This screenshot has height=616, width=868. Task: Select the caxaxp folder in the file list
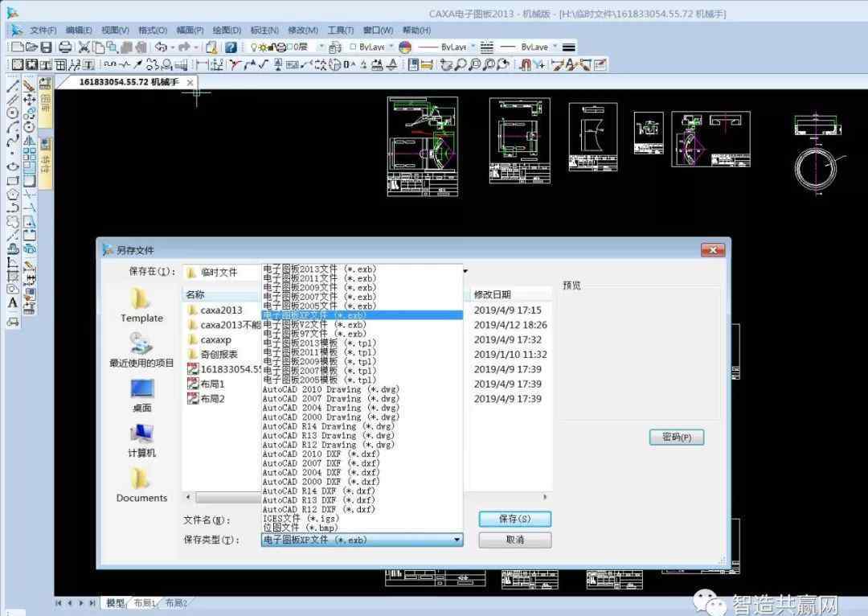pos(216,339)
